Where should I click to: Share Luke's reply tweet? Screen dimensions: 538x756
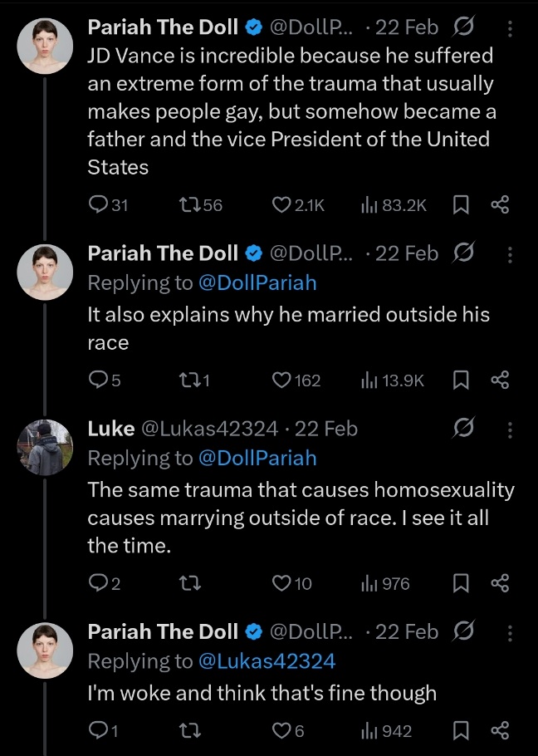500,584
